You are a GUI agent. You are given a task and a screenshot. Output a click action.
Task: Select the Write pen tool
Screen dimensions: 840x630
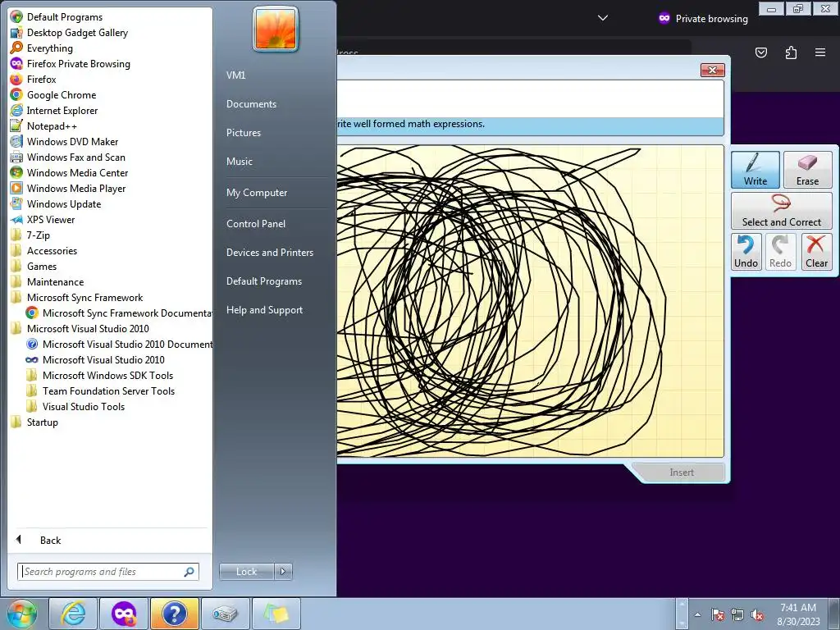[x=756, y=169]
